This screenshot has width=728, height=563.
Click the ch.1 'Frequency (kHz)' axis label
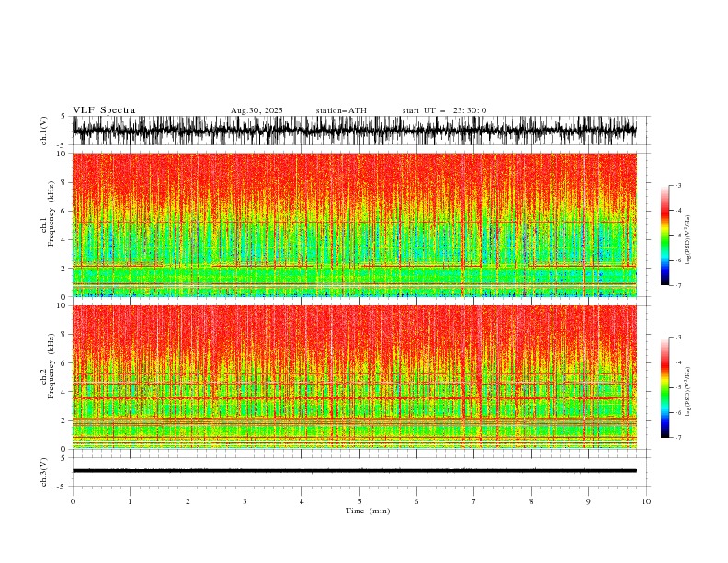click(51, 214)
